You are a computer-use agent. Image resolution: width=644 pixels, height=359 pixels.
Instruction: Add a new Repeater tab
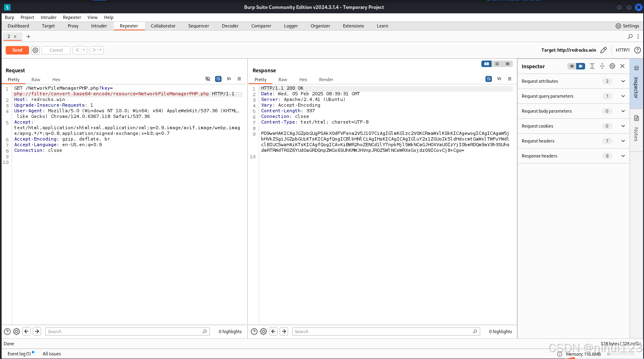pyautogui.click(x=28, y=36)
